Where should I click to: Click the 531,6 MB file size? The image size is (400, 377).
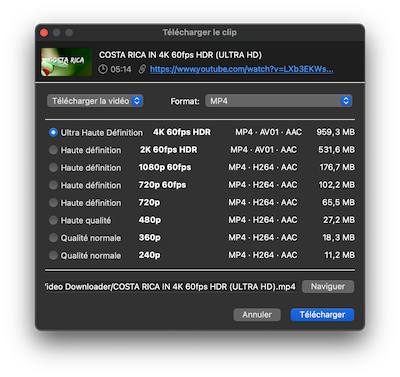coord(336,150)
